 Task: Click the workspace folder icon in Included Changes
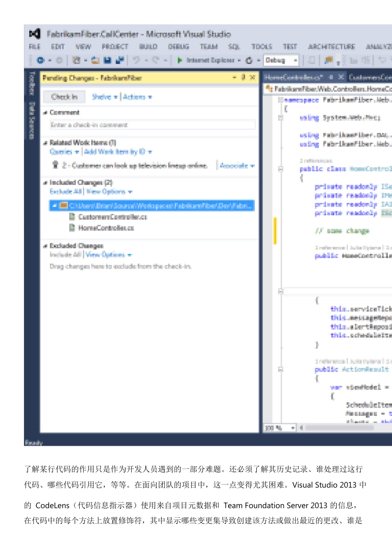point(63,205)
